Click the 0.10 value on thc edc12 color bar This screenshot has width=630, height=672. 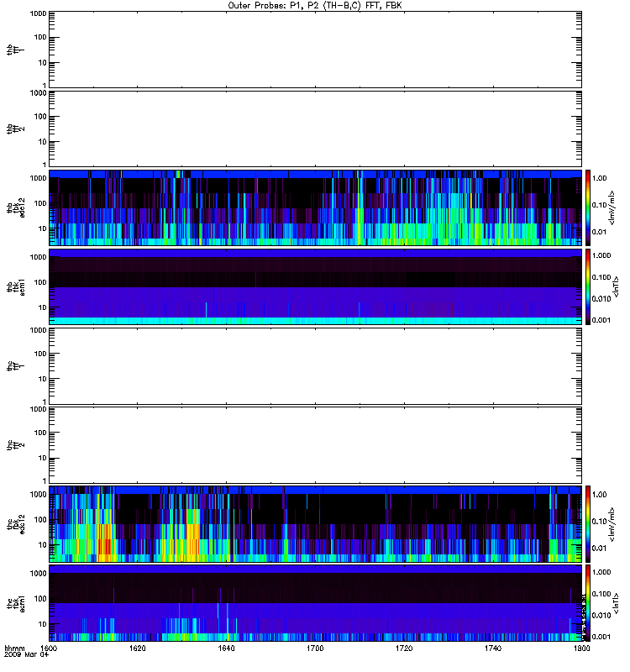click(600, 521)
